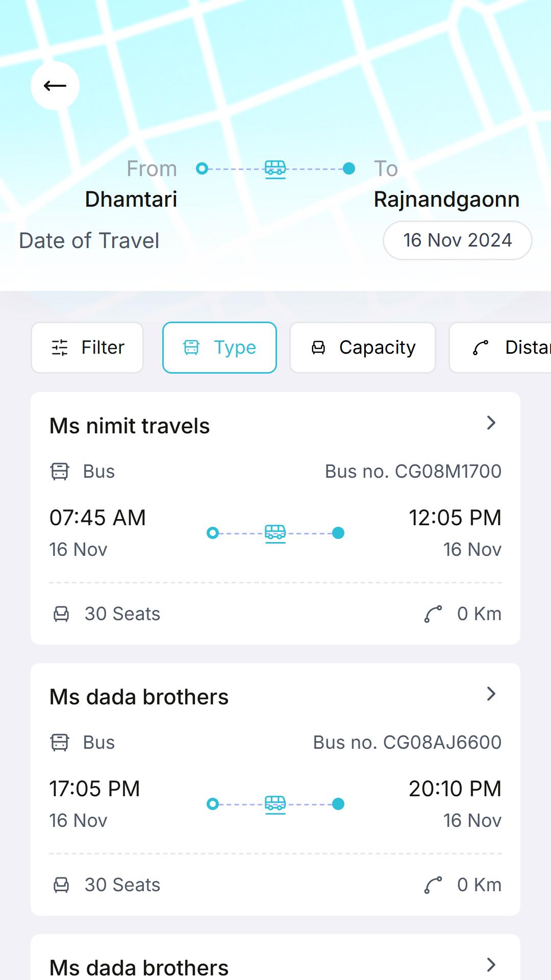The height and width of the screenshot is (980, 551).
Task: Go back using the arrow button
Action: click(x=55, y=86)
